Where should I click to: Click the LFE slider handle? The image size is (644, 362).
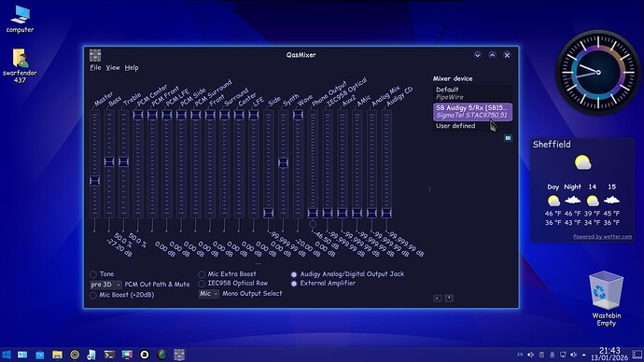pos(254,115)
